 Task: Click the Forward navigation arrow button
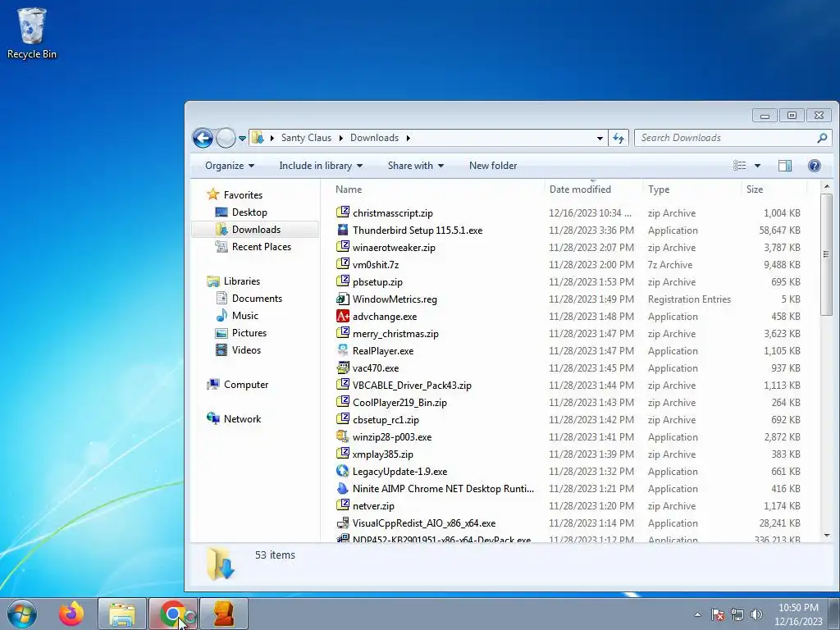coord(226,138)
